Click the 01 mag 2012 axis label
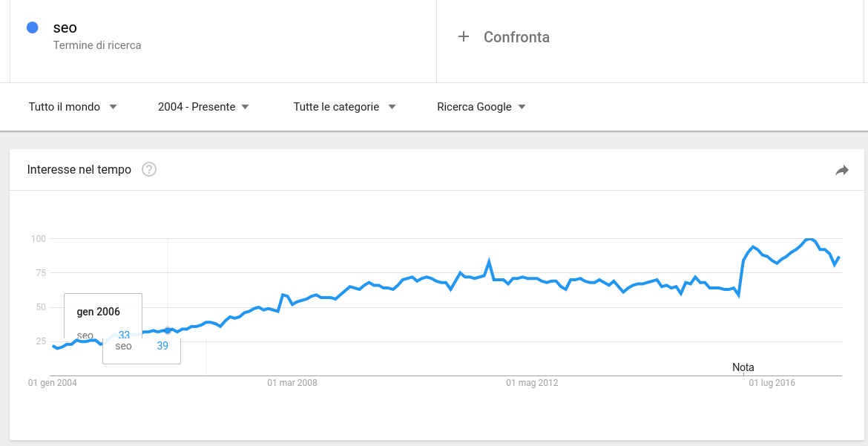 click(532, 382)
